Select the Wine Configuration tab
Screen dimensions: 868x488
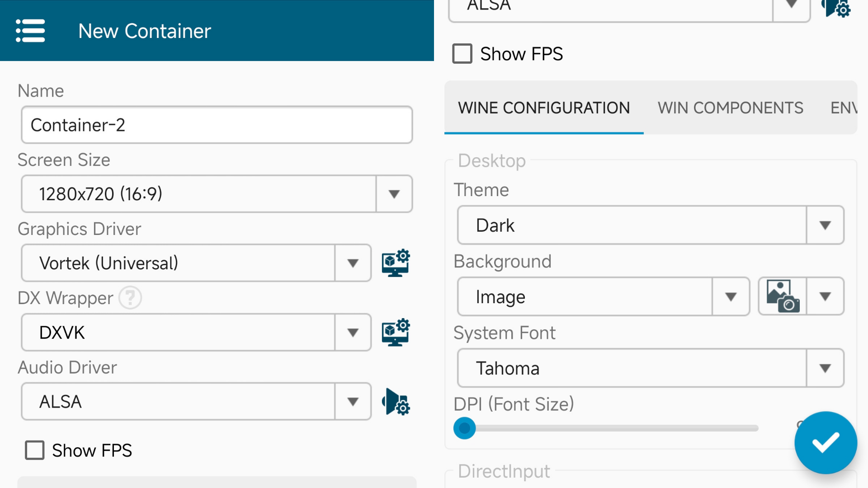pos(544,108)
